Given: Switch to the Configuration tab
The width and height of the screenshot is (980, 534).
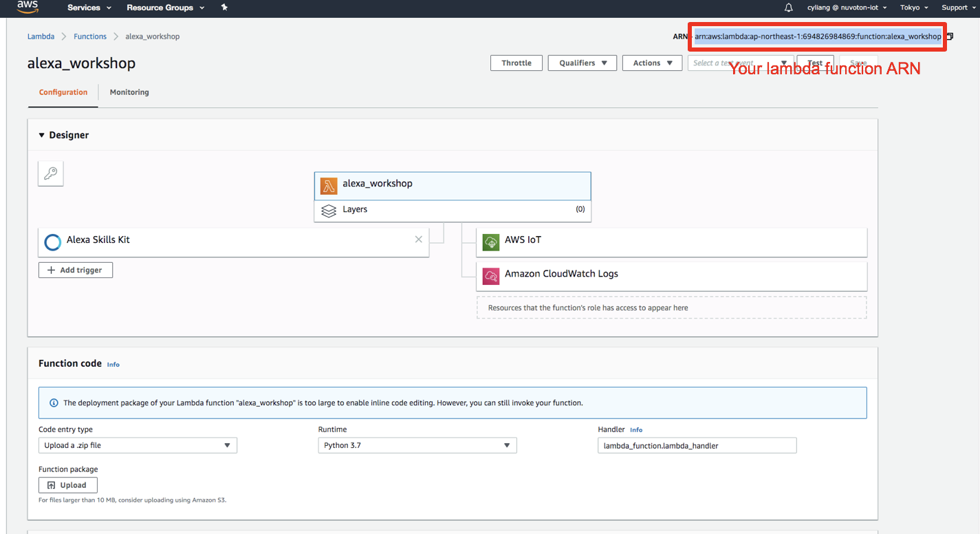Looking at the screenshot, I should [63, 92].
